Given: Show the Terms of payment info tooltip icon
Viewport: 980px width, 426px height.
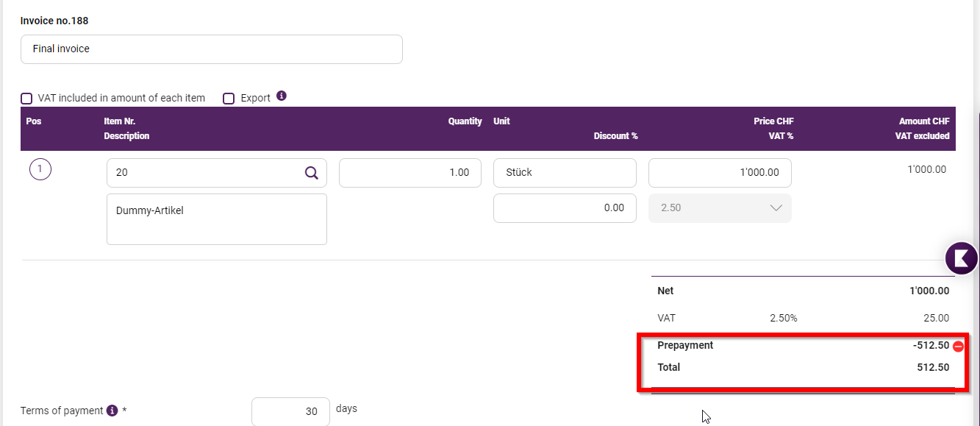Looking at the screenshot, I should (x=112, y=411).
